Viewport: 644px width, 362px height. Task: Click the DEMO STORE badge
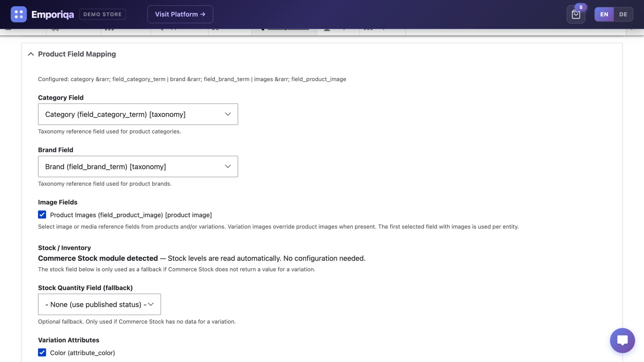click(102, 14)
